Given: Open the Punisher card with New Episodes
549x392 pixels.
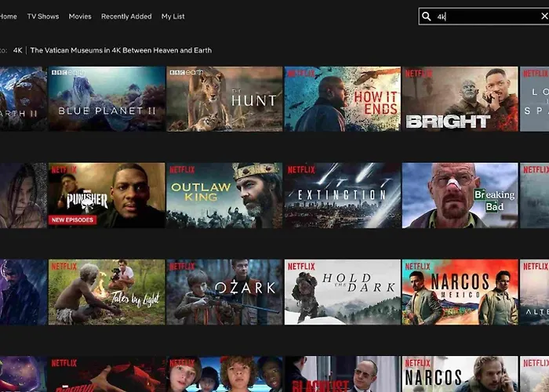Looking at the screenshot, I should 107,195.
